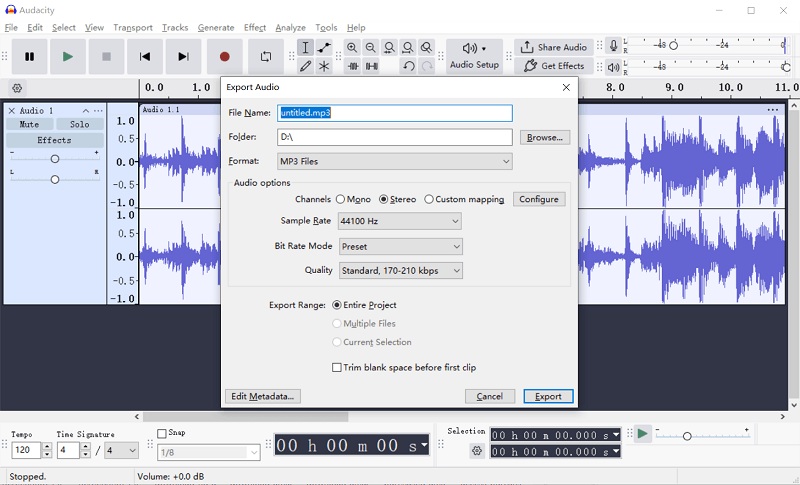Open Bit Rate Mode Preset dropdown
The width and height of the screenshot is (800, 485).
(x=401, y=247)
